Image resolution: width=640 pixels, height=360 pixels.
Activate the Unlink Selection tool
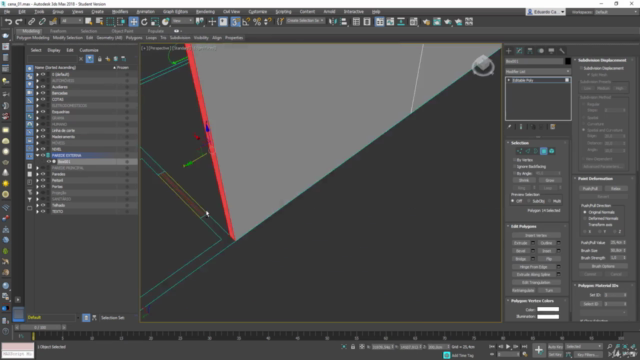pos(42,22)
